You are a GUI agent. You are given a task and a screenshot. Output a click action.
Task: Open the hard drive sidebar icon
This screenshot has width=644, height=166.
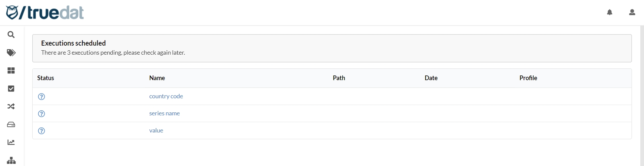[x=11, y=124]
